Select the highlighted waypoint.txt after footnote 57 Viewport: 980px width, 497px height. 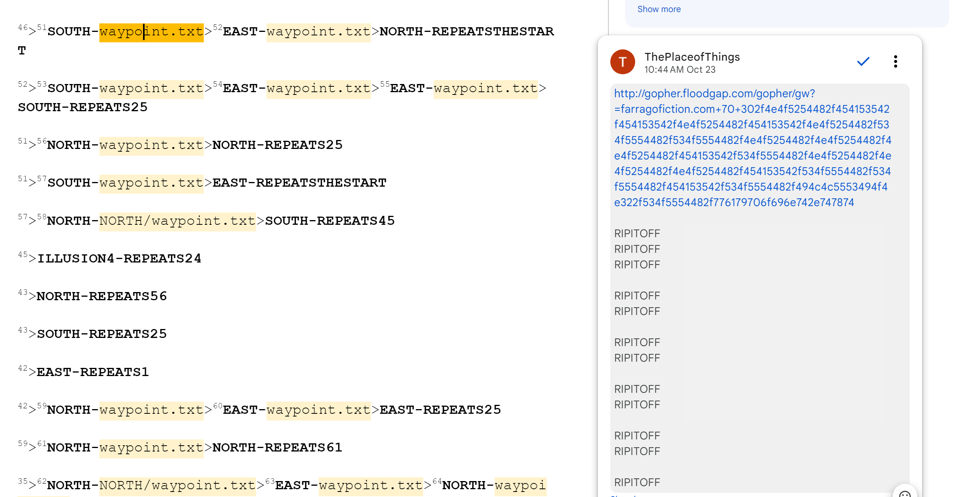point(151,183)
